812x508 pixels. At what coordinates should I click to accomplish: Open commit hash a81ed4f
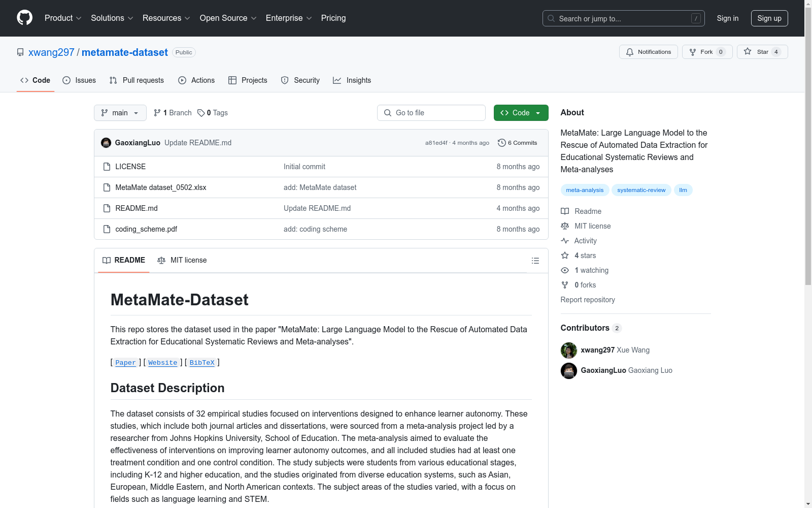[x=436, y=143]
